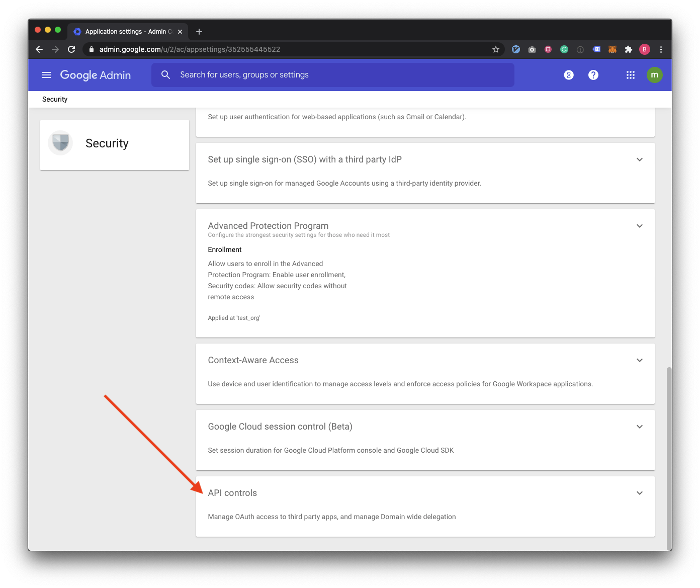Click the search magnifier in the search bar
700x588 pixels.
click(165, 74)
